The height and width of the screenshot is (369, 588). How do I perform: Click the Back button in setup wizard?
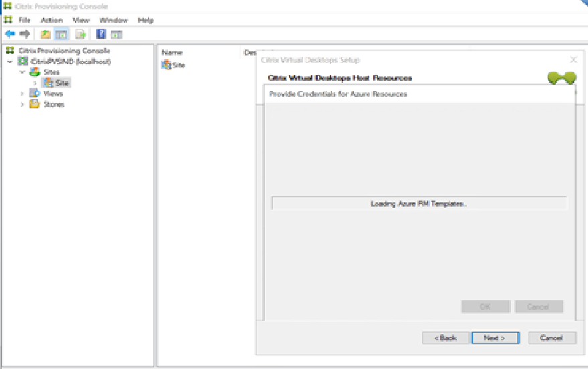[446, 338]
